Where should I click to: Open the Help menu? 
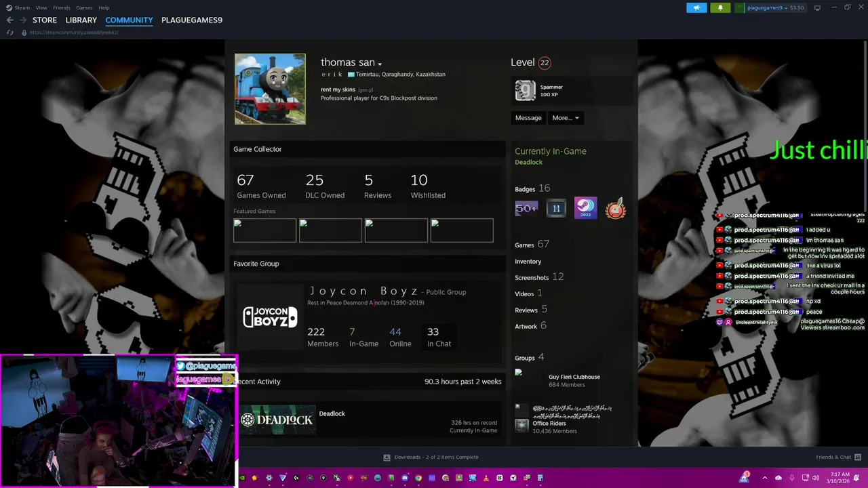click(x=104, y=7)
